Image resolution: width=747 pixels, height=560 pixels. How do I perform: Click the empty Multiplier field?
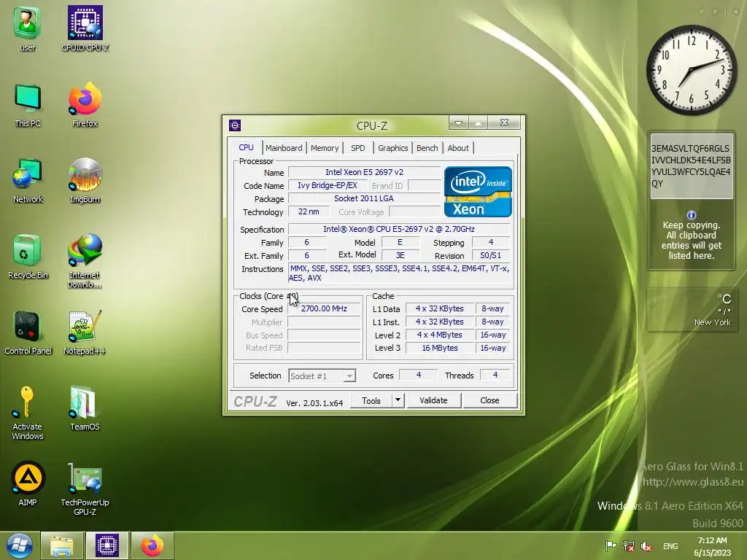tap(324, 322)
